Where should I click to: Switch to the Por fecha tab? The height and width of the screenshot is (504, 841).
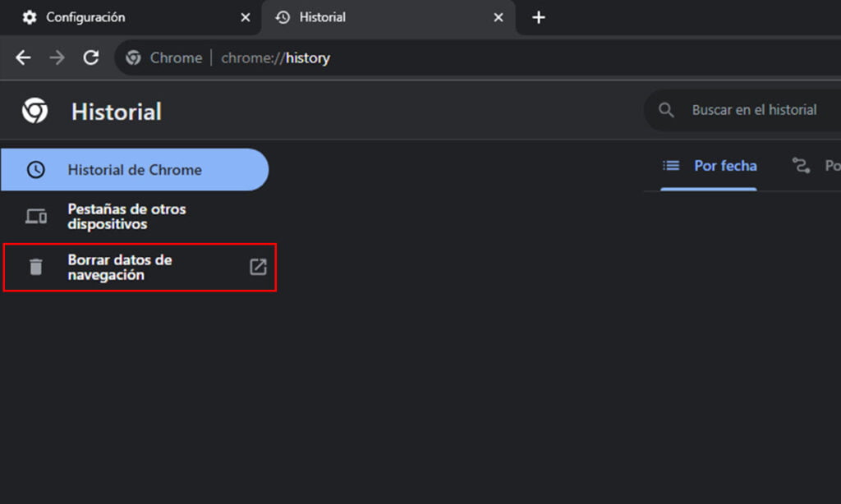pos(709,166)
